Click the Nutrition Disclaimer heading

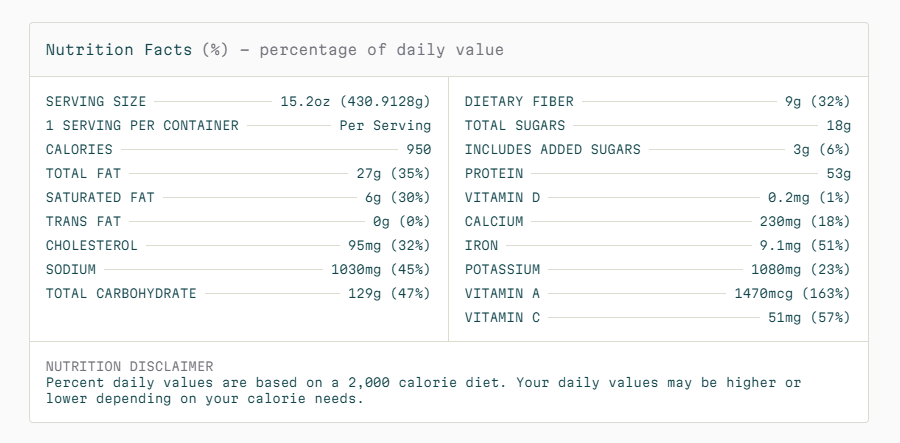130,366
